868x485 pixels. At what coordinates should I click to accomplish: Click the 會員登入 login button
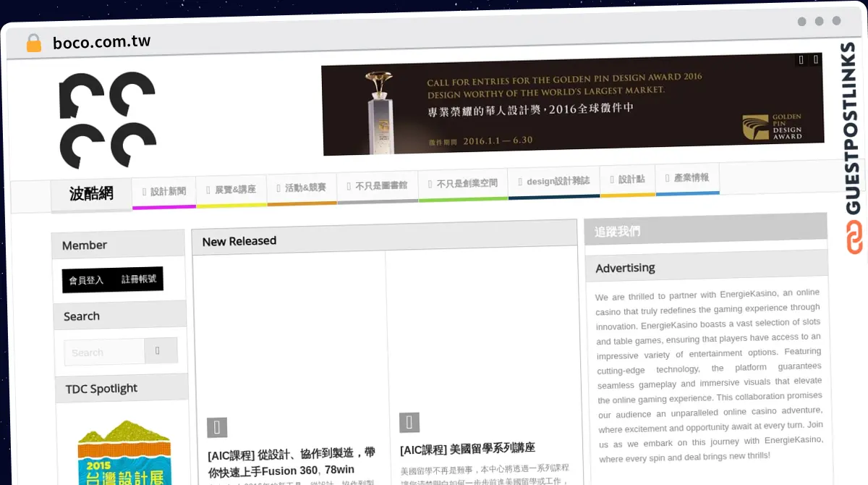pyautogui.click(x=87, y=278)
